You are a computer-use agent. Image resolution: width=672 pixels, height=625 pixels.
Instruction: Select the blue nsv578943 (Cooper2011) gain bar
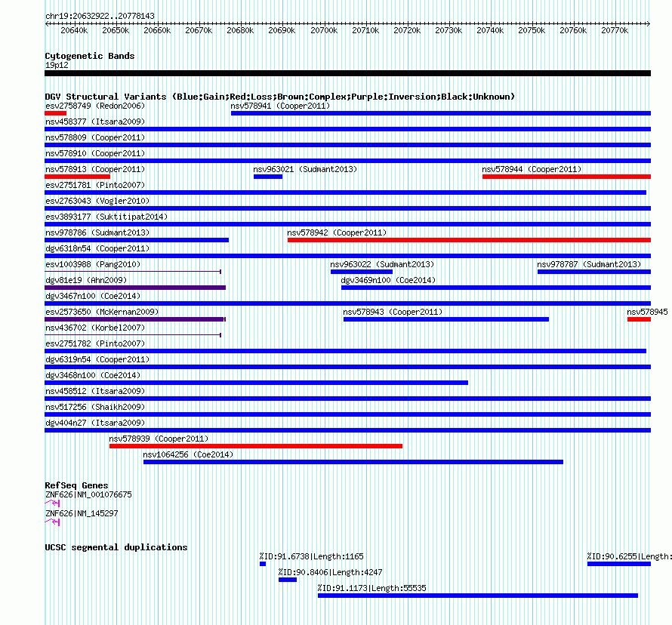click(446, 319)
